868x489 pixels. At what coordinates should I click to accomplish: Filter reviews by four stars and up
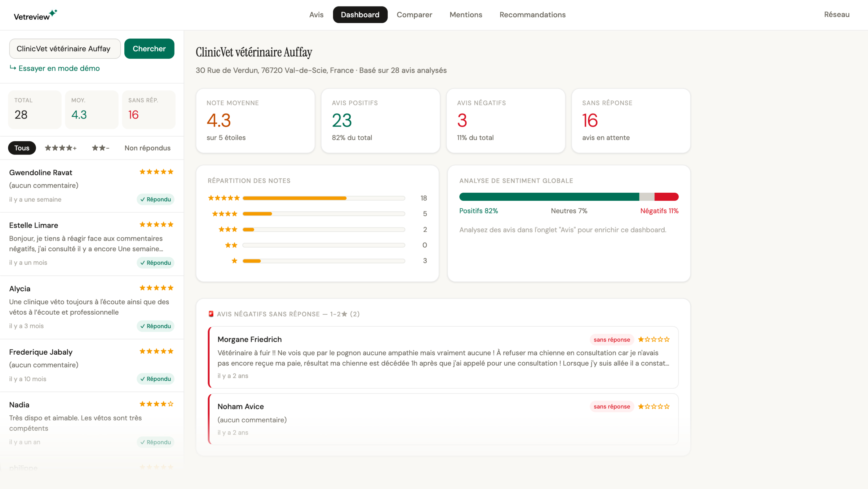(61, 148)
